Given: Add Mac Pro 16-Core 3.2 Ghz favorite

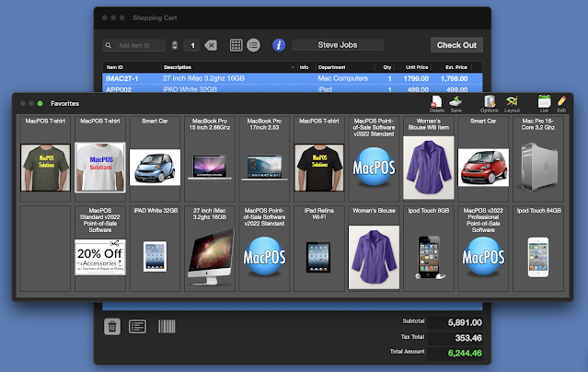Looking at the screenshot, I should click(x=538, y=159).
